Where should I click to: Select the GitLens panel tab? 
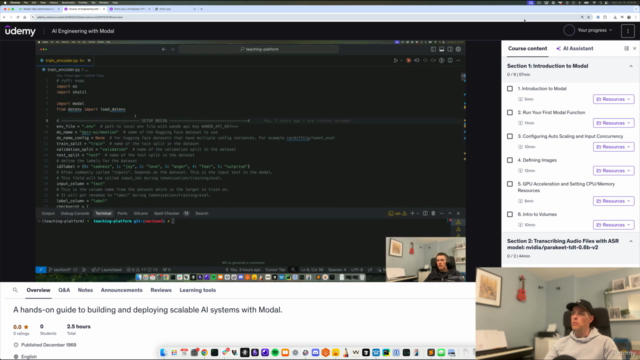[141, 213]
